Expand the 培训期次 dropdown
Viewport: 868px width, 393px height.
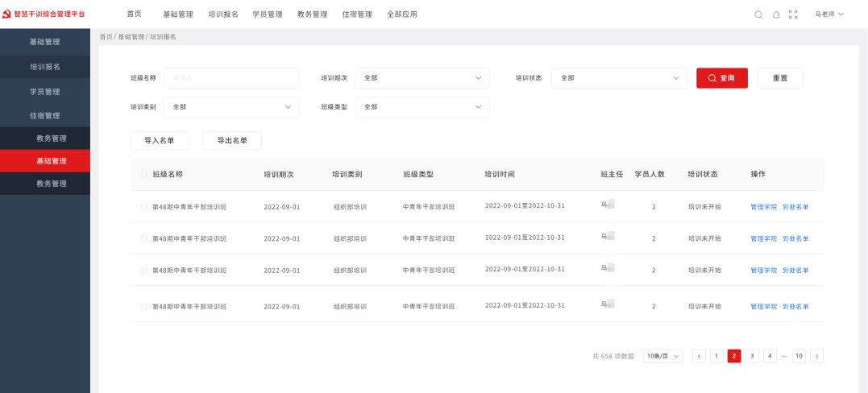(422, 78)
